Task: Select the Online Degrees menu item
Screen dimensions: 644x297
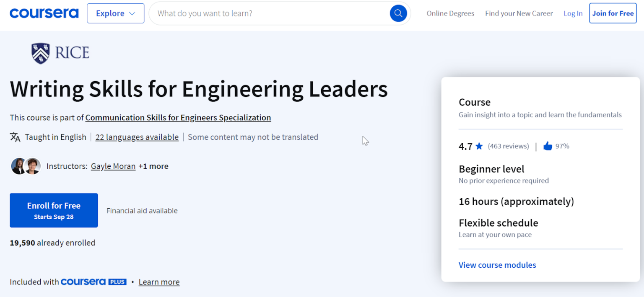Action: point(450,13)
